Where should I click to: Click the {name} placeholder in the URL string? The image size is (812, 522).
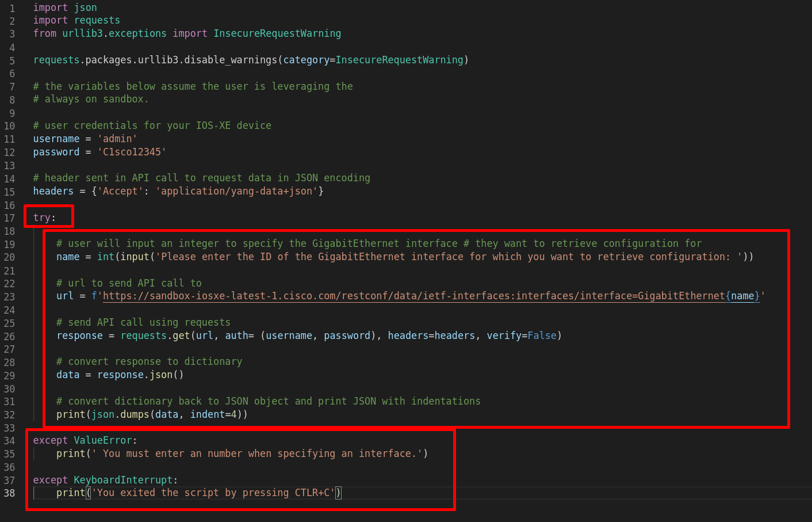742,296
